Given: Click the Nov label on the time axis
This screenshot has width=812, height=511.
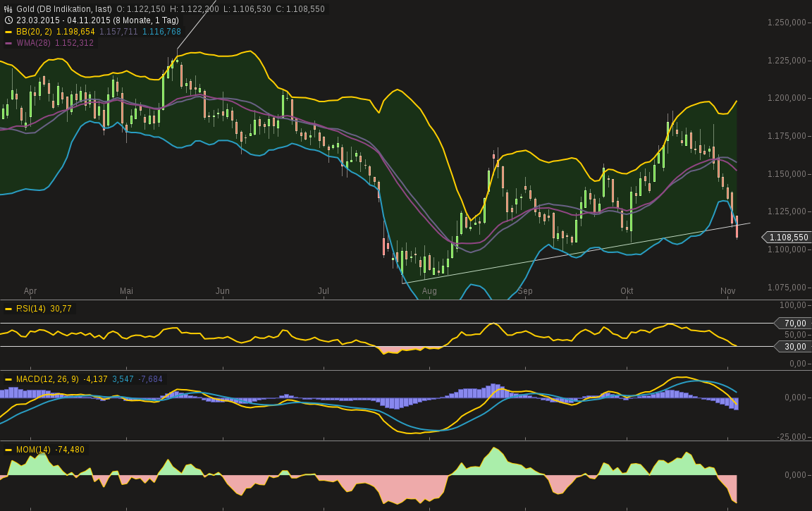Looking at the screenshot, I should coord(727,290).
